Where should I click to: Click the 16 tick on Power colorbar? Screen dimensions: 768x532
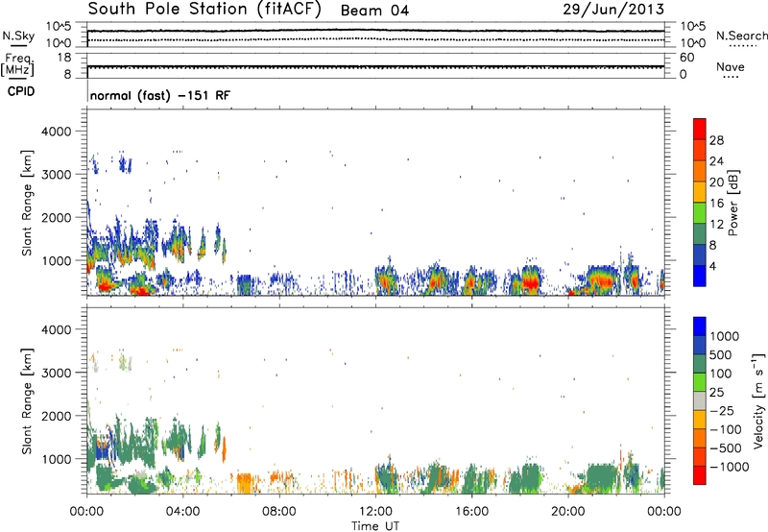tap(716, 204)
